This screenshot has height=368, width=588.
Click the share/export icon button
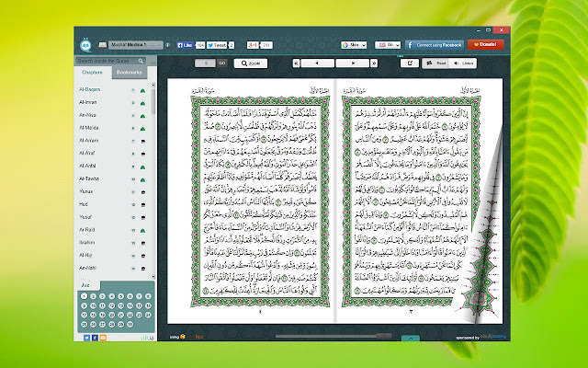coord(410,63)
